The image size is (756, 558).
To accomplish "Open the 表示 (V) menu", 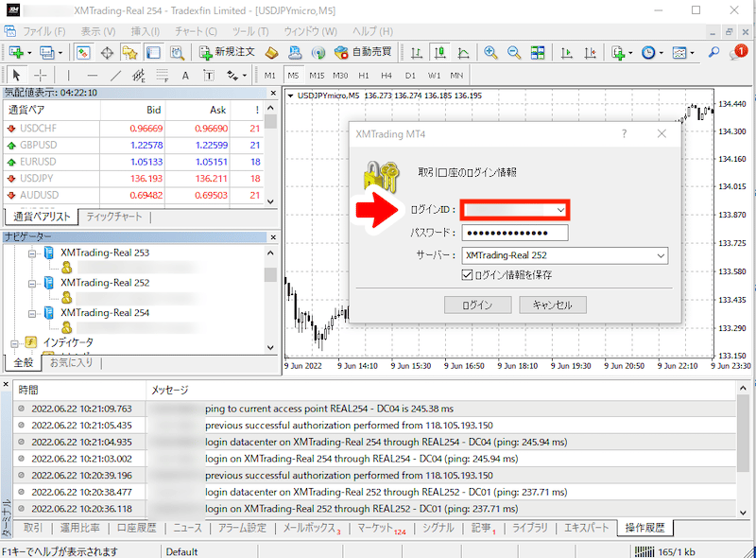I will (98, 31).
